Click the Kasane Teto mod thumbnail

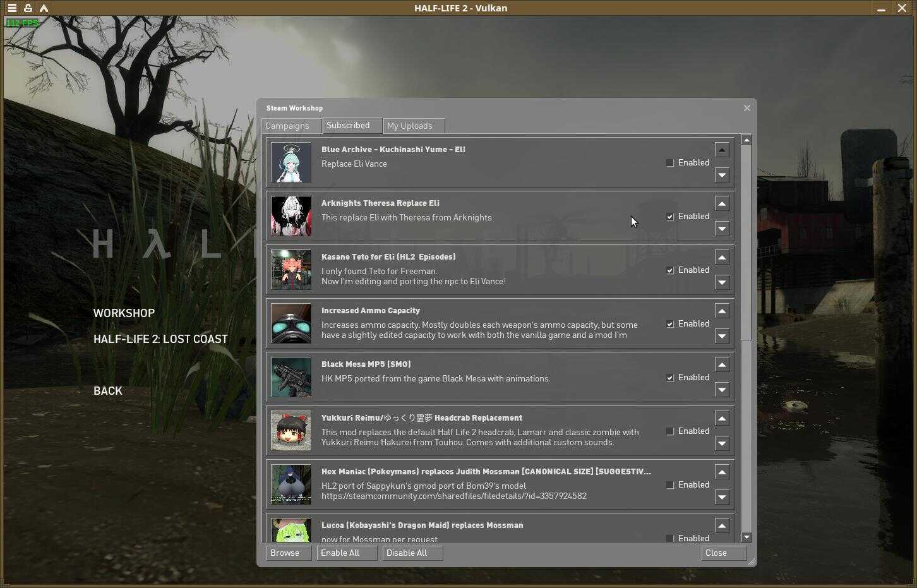[291, 270]
